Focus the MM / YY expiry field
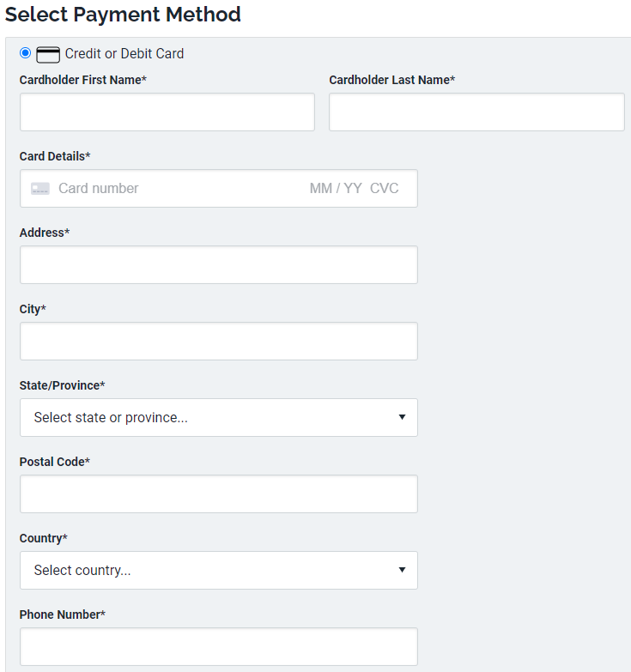Viewport: 631px width, 672px height. pos(336,189)
